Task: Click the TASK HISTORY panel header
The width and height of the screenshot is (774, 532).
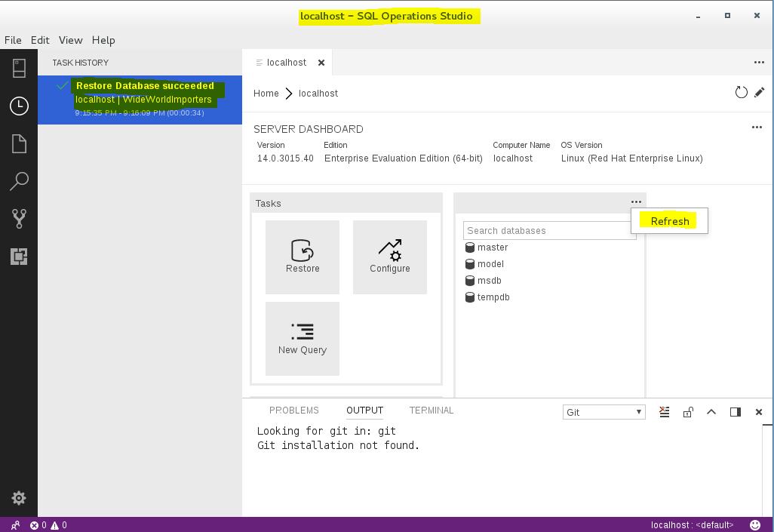Action: coord(81,63)
